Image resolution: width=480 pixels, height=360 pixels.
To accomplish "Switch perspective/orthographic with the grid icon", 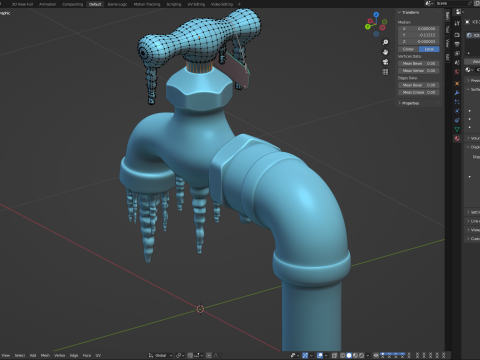I will click(385, 72).
